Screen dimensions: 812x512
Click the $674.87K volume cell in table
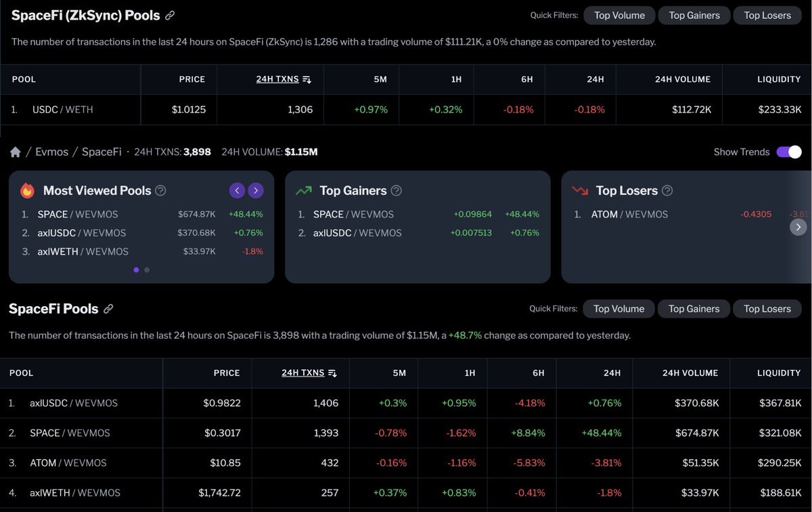coord(697,433)
